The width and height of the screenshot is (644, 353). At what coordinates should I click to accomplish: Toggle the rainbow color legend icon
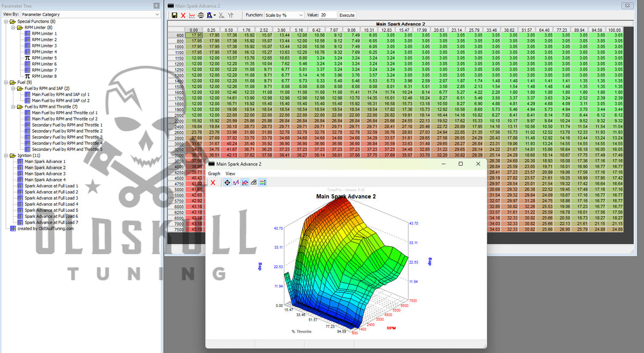coord(262,182)
